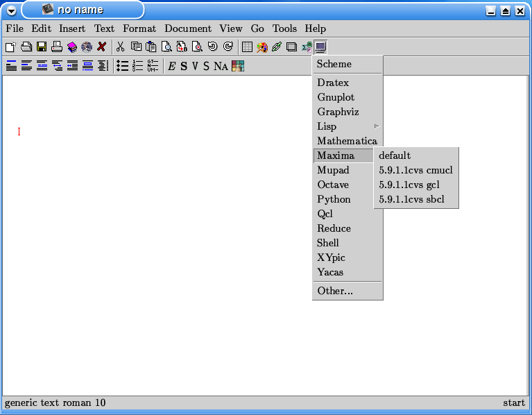532x415 pixels.
Task: Click the computer monitor session icon
Action: (320, 46)
